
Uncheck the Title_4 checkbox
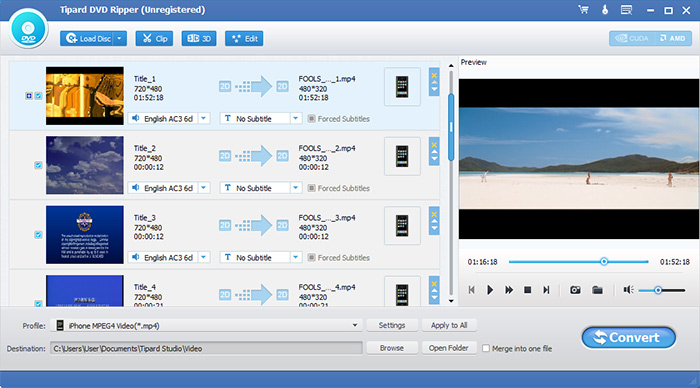click(38, 304)
